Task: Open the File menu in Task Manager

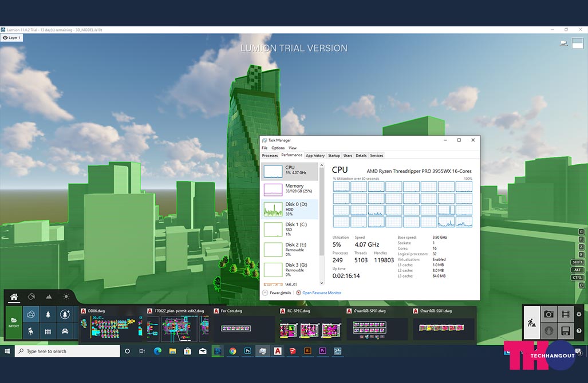Action: pyautogui.click(x=265, y=148)
